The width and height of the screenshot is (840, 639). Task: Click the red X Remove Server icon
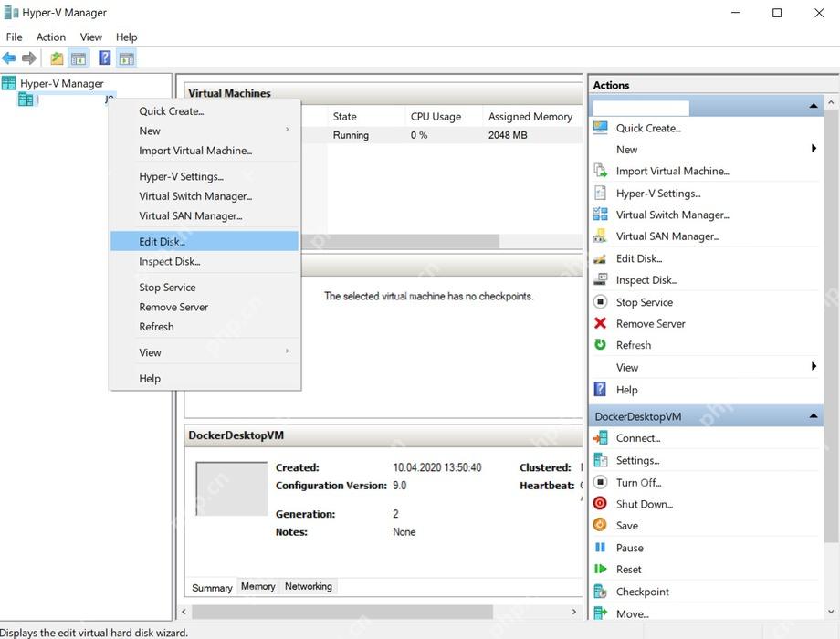tap(601, 323)
